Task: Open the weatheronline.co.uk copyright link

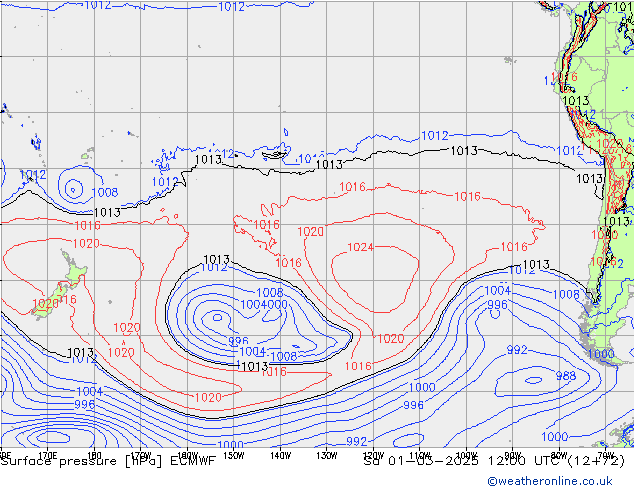Action: [x=550, y=481]
